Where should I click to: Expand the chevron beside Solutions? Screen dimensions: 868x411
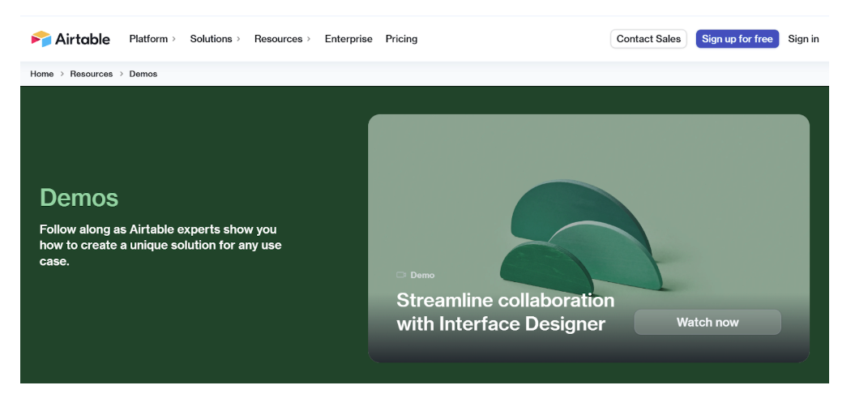tap(238, 39)
